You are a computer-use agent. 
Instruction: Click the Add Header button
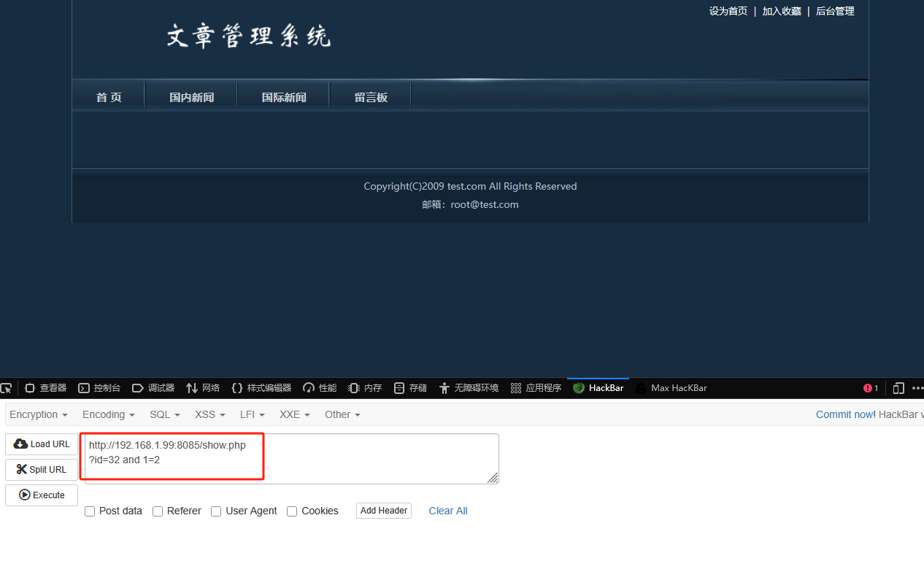point(384,511)
